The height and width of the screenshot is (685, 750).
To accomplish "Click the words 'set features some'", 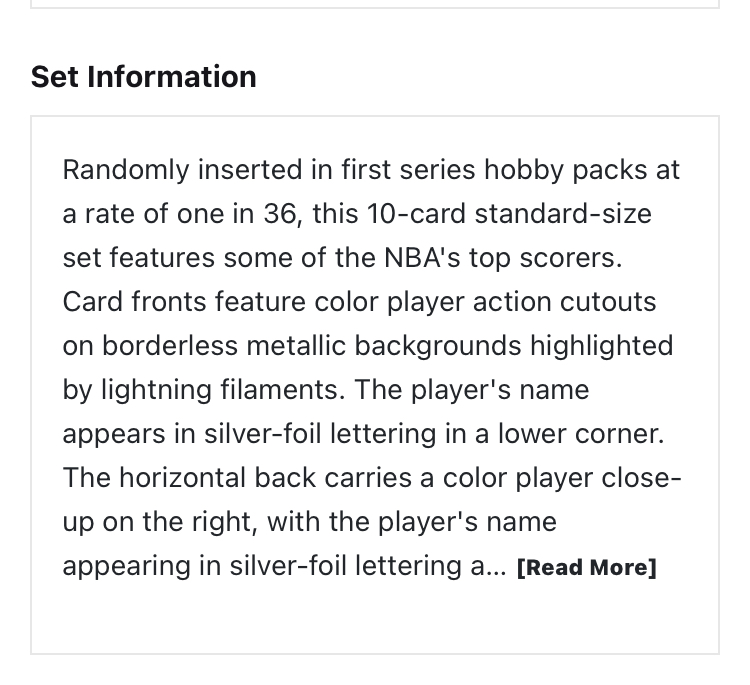I will [x=177, y=258].
